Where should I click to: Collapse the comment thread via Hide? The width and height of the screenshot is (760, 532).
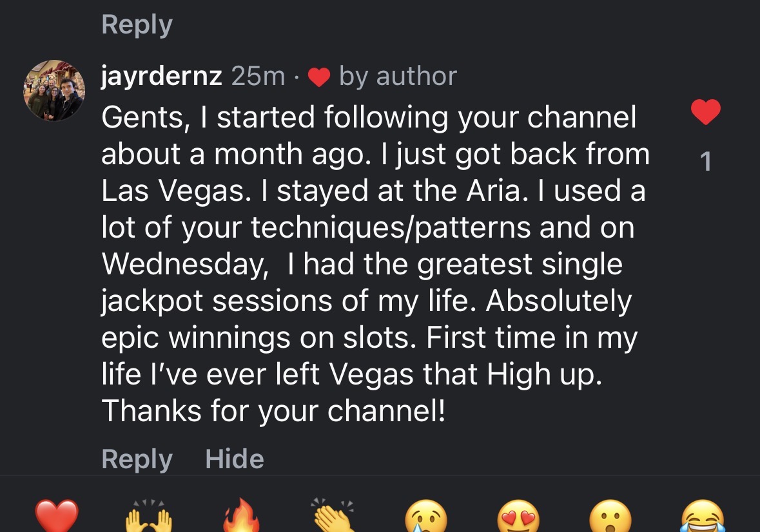click(233, 459)
